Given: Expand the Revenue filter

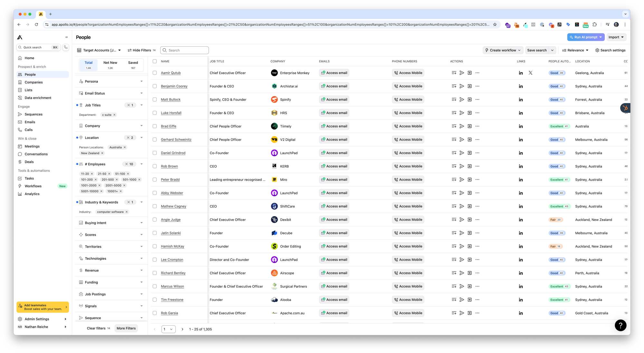Looking at the screenshot, I should click(111, 271).
